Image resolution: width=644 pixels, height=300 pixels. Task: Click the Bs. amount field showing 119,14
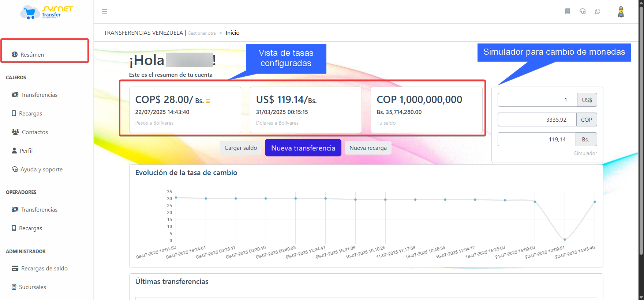click(x=537, y=139)
